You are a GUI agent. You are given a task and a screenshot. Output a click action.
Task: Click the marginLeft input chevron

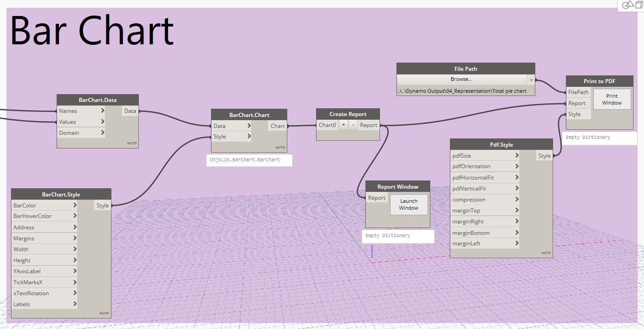click(517, 243)
